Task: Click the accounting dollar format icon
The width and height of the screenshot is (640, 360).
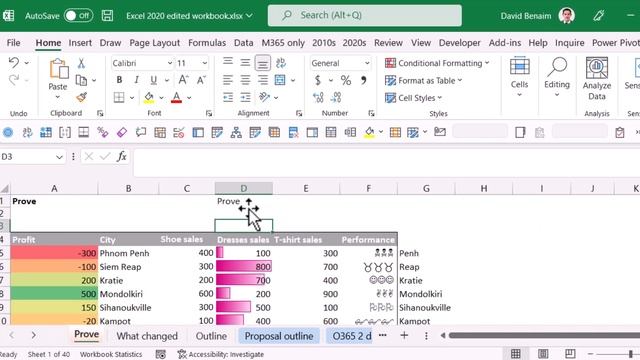Action: (318, 80)
